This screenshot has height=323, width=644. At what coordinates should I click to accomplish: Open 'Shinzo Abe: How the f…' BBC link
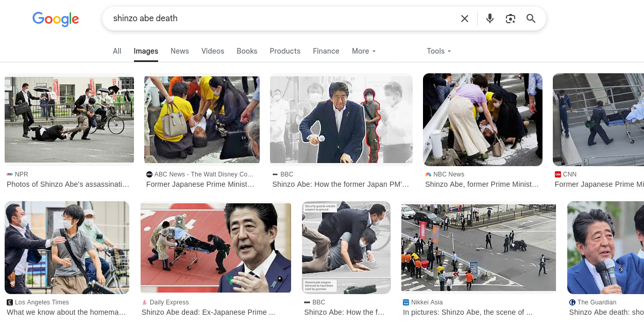[x=344, y=312]
